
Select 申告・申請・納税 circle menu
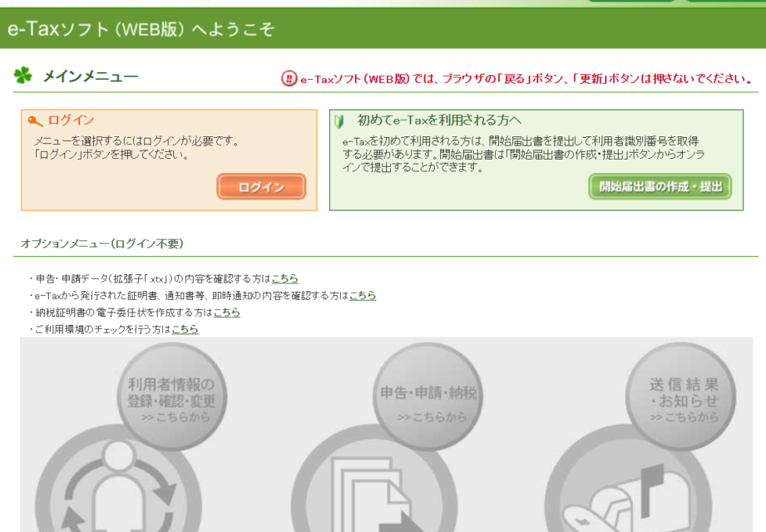(x=428, y=397)
